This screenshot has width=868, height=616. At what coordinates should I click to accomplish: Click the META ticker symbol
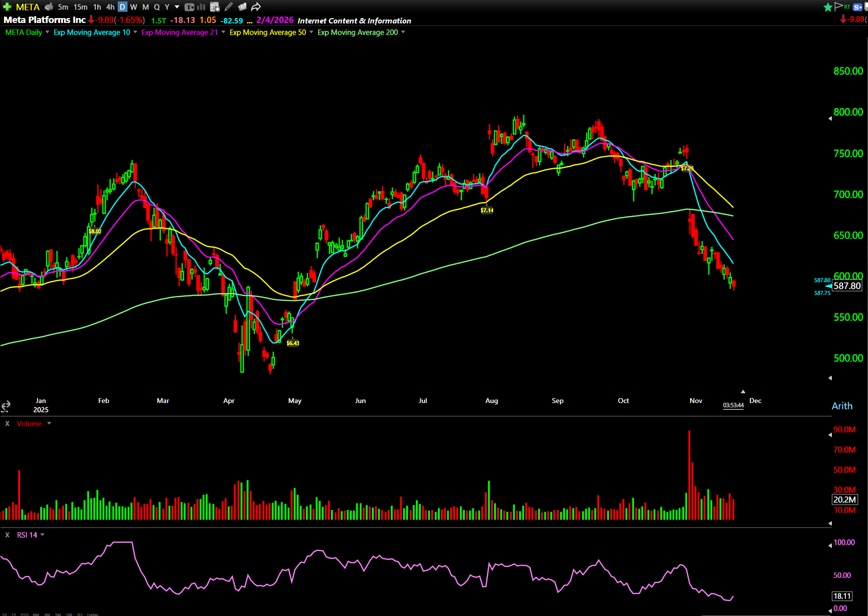pos(28,7)
